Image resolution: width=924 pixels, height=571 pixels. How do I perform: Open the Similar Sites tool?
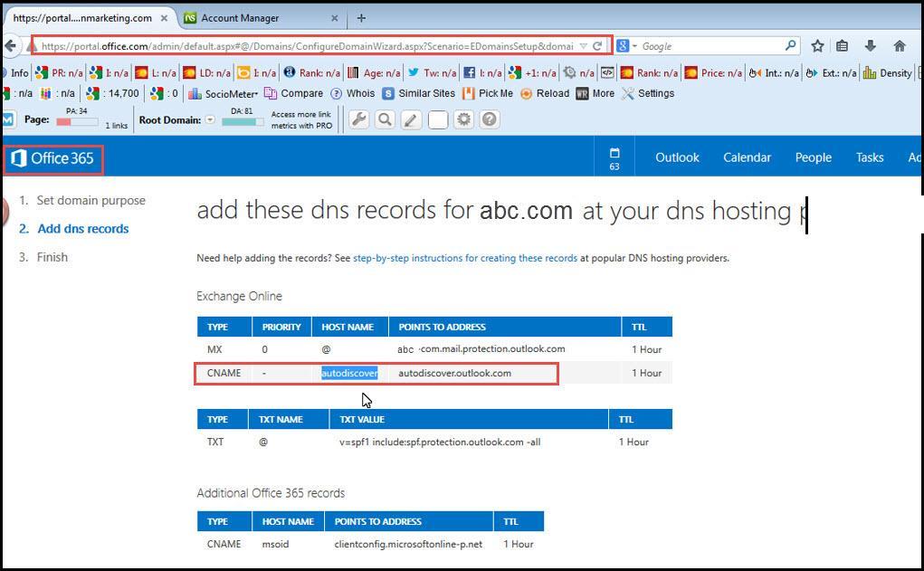[419, 93]
